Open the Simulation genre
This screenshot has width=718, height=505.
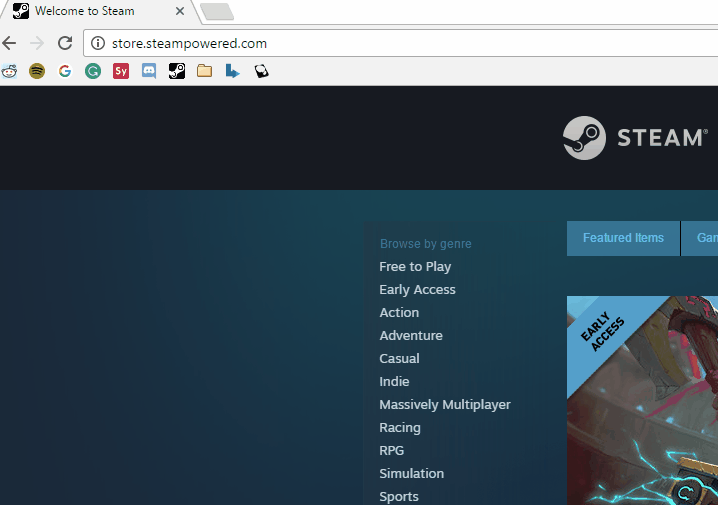coord(411,473)
